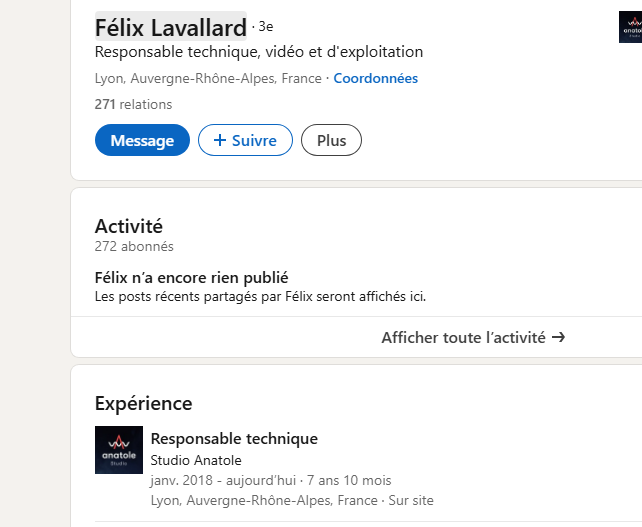The width and height of the screenshot is (642, 527).
Task: Open Afficher toute l'activité
Action: [x=473, y=338]
